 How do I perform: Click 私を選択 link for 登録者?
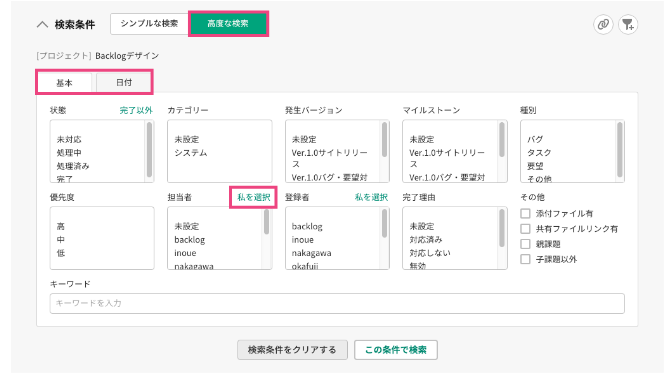click(371, 197)
